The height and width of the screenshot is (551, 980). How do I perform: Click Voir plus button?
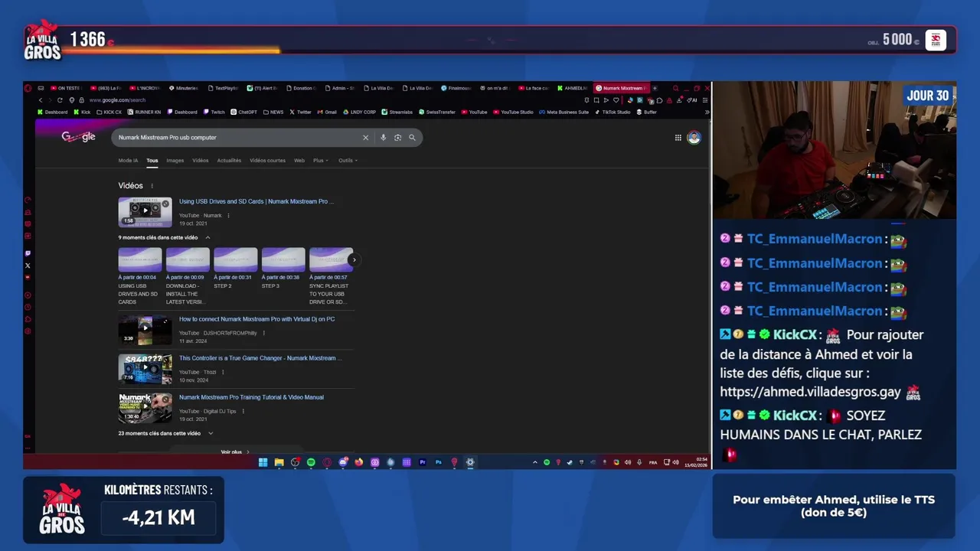point(235,452)
